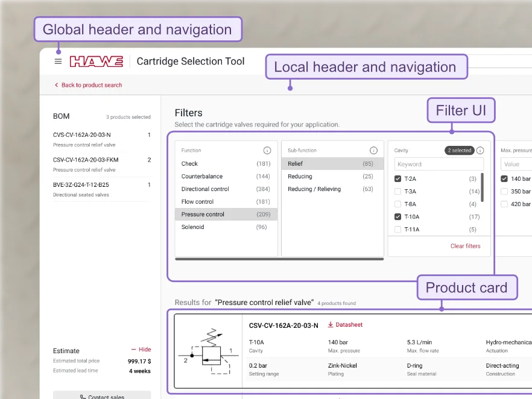This screenshot has height=399, width=532.
Task: Open the Function filter info icon
Action: click(x=267, y=150)
